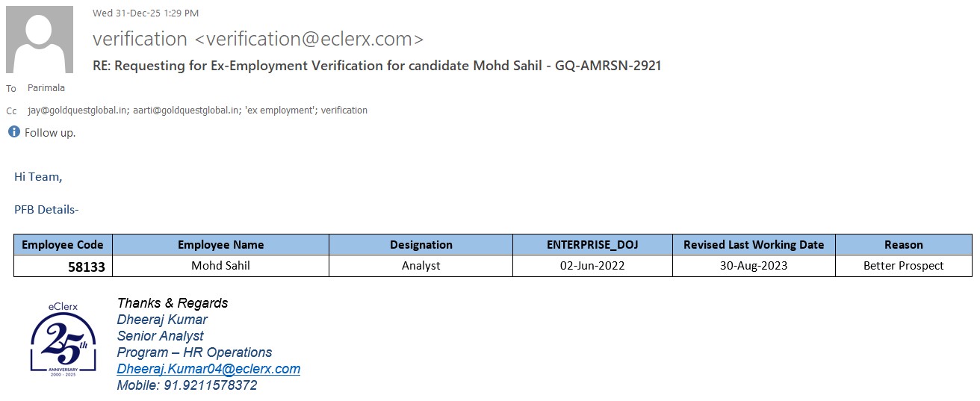Click the eClerx 25th anniversary logo
This screenshot has width=980, height=401.
(x=63, y=338)
